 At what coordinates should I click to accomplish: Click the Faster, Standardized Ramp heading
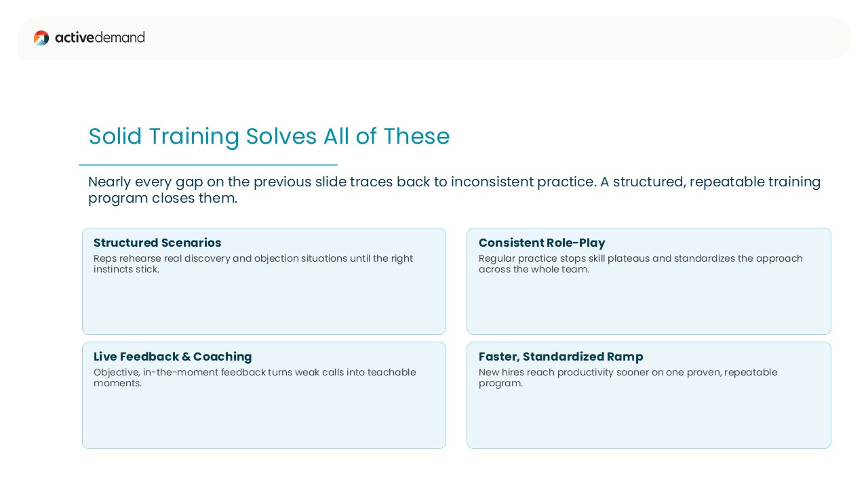click(x=561, y=357)
